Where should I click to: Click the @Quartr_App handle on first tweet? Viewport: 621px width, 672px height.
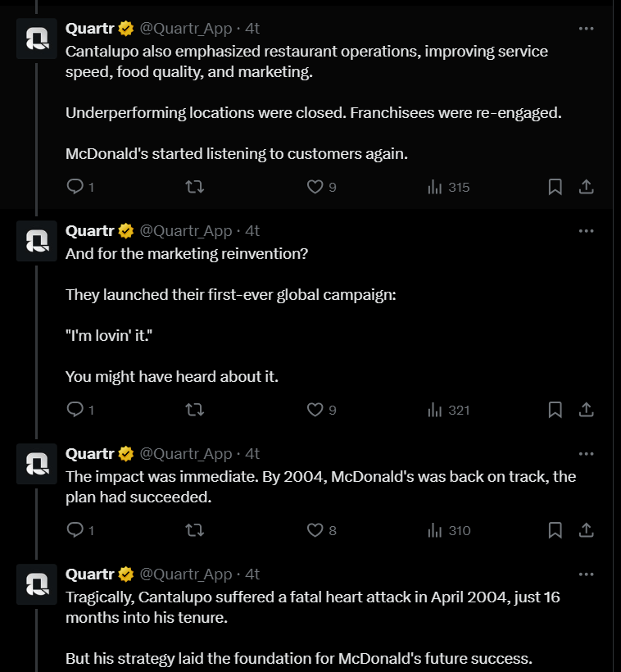pyautogui.click(x=186, y=28)
